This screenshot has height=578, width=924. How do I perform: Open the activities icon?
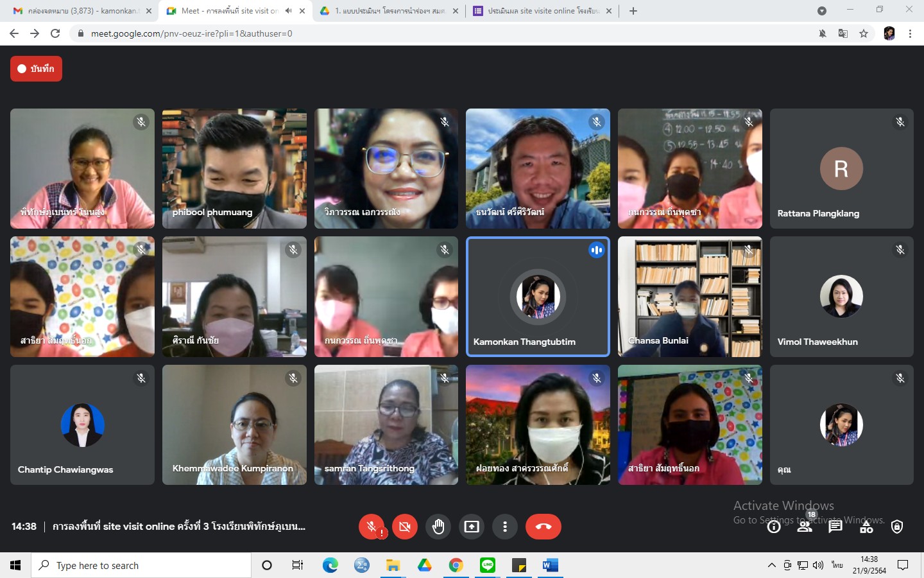pos(866,527)
